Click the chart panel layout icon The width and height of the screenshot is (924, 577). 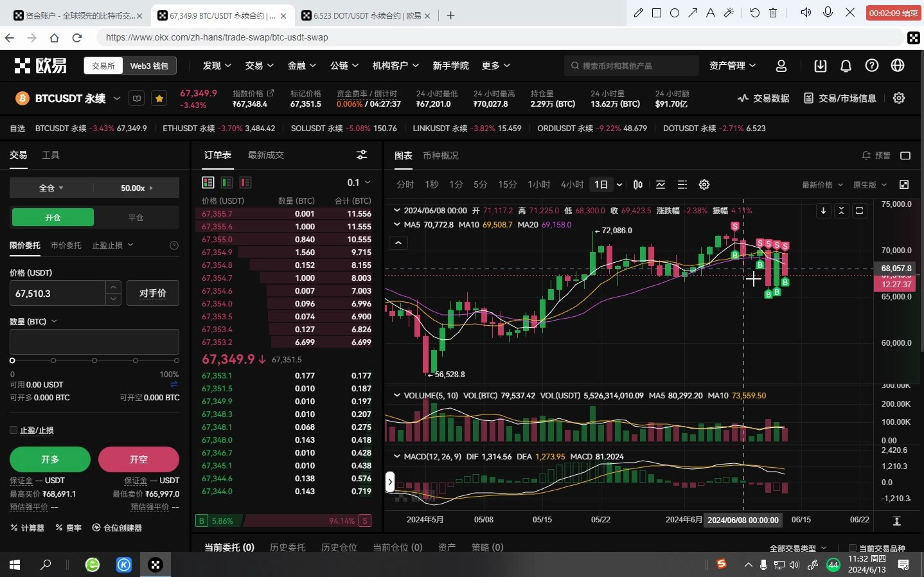pos(905,155)
